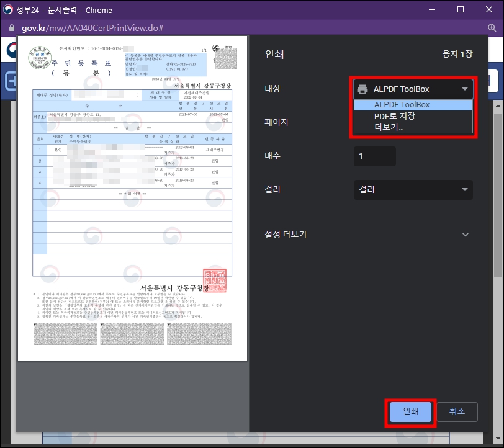
Task: Expand 설정 더보기 section
Action: point(366,235)
